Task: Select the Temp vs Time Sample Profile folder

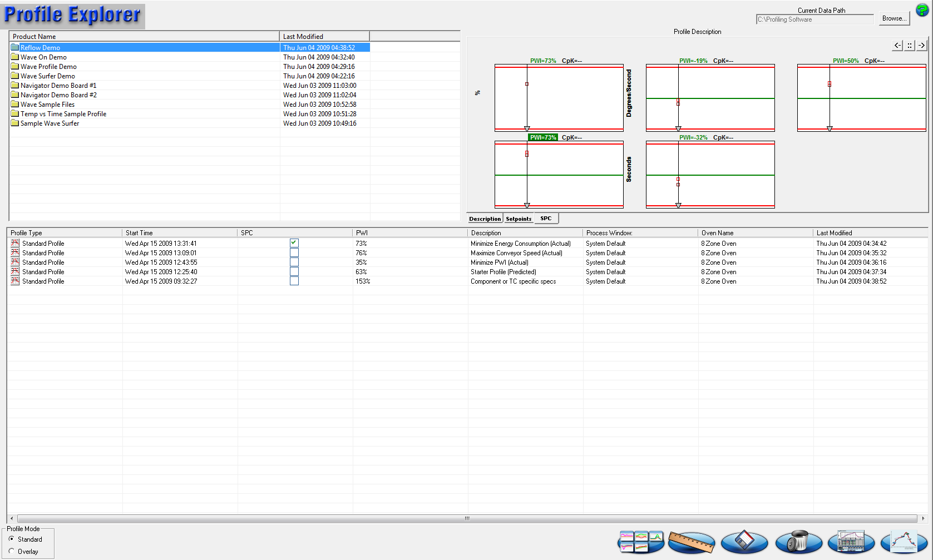Action: pyautogui.click(x=63, y=114)
